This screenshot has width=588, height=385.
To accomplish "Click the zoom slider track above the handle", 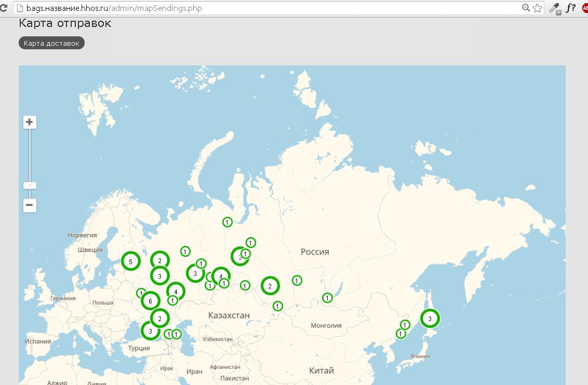I will coord(30,156).
